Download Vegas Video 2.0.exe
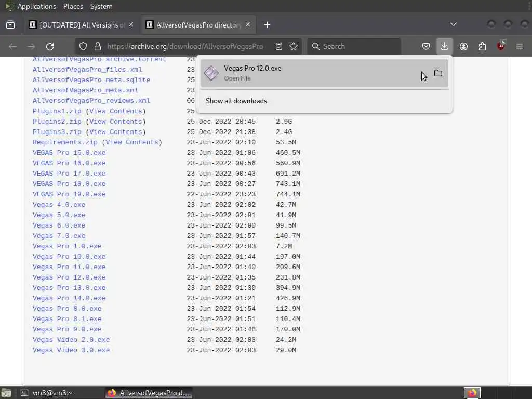The image size is (532, 399). [71, 340]
